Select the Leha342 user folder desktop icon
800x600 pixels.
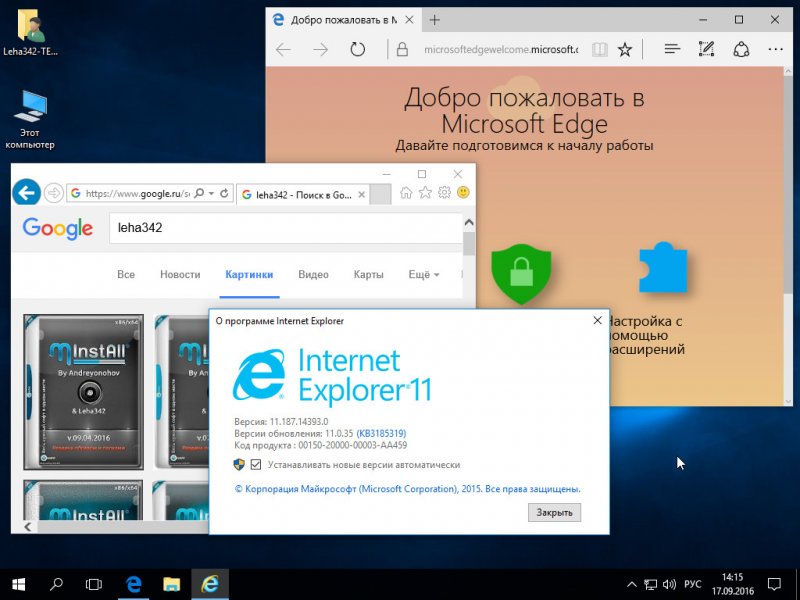(30, 33)
